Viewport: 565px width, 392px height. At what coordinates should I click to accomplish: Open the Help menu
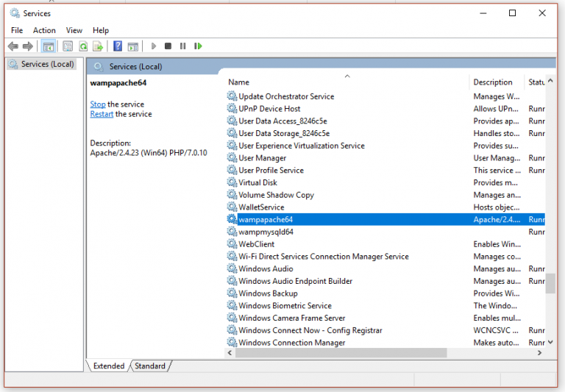coord(101,30)
